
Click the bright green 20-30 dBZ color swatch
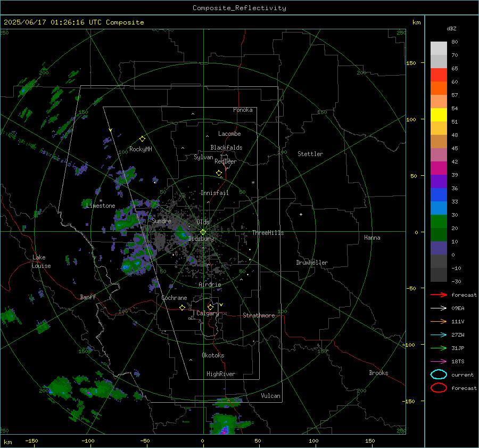439,222
